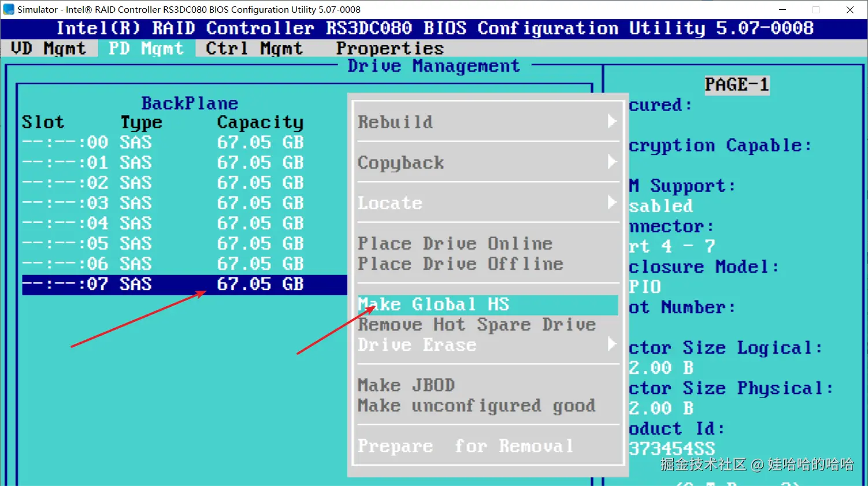Select Remove Hot Spare Drive
The width and height of the screenshot is (868, 486).
tap(477, 325)
